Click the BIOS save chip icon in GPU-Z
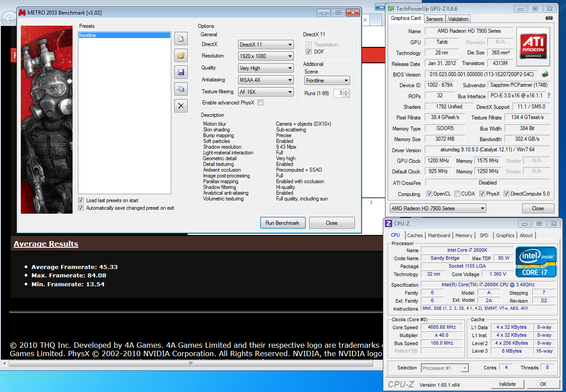The image size is (566, 392). [x=545, y=74]
